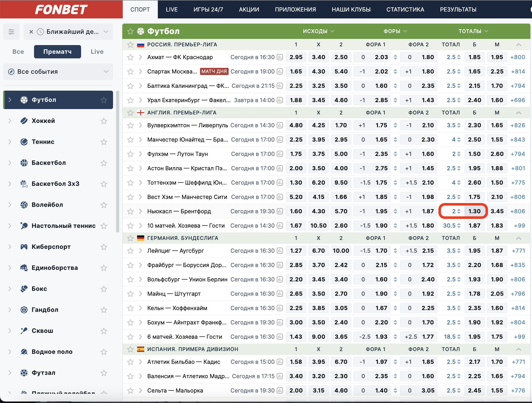Open +800 more markets for Ахмат match

[x=517, y=57]
